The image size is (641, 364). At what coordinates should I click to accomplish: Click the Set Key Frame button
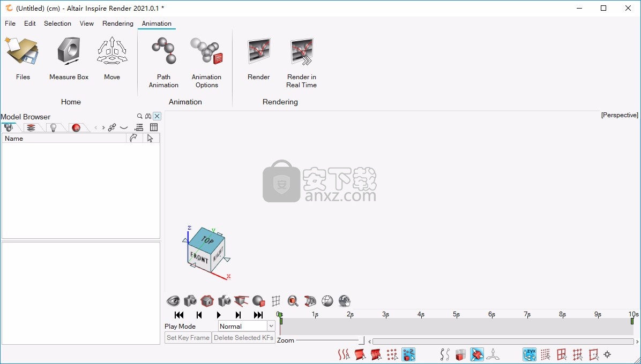click(188, 337)
